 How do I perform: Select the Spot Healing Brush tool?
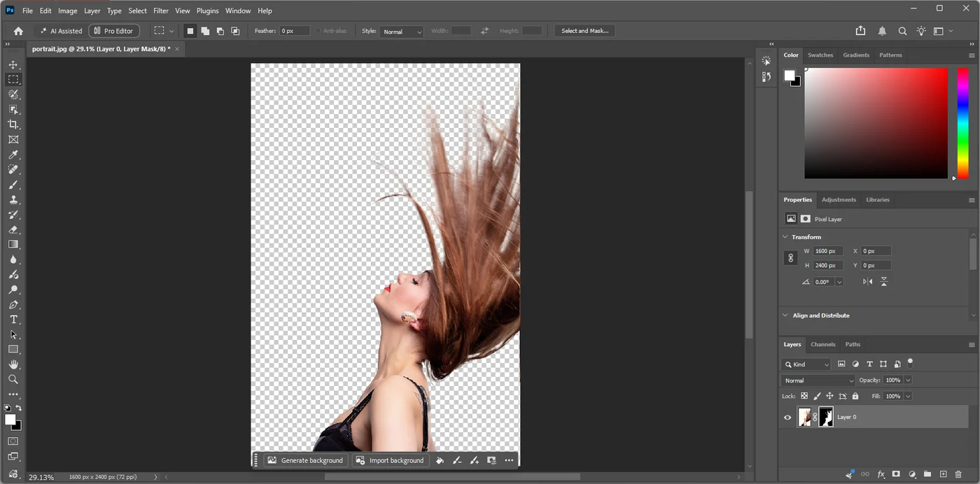pyautogui.click(x=13, y=170)
